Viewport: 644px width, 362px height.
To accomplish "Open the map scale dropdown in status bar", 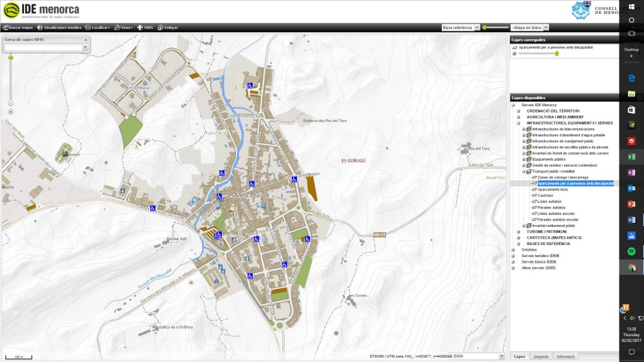I will point(501,356).
